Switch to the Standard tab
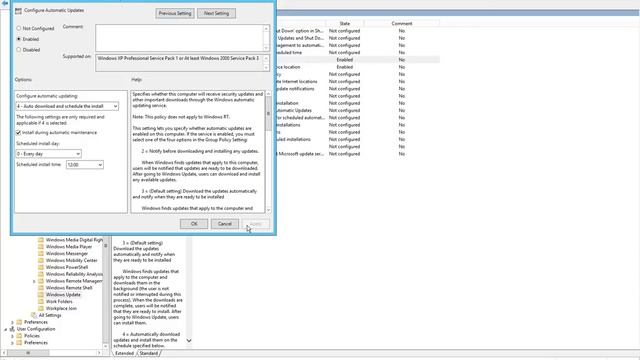Screen dimensions: 640x360 pos(149,353)
